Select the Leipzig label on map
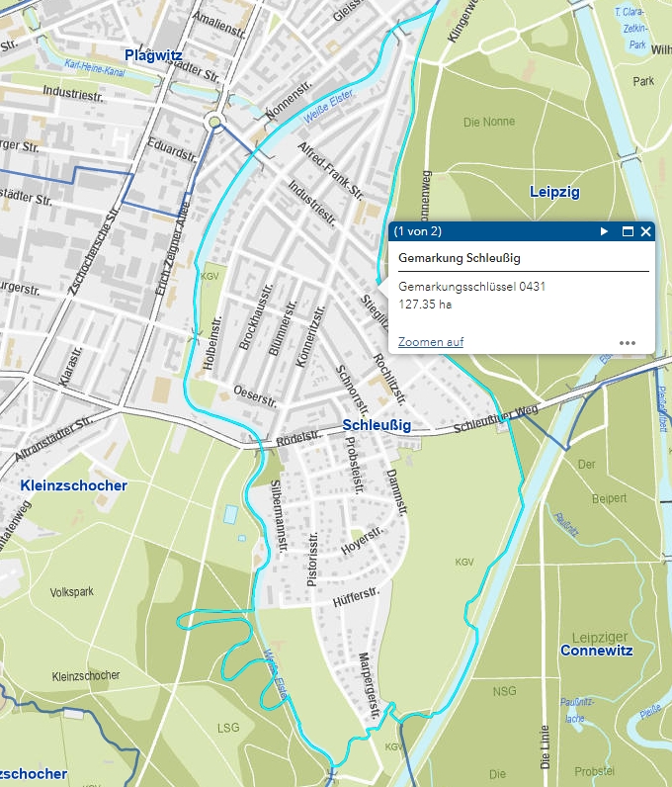 554,191
